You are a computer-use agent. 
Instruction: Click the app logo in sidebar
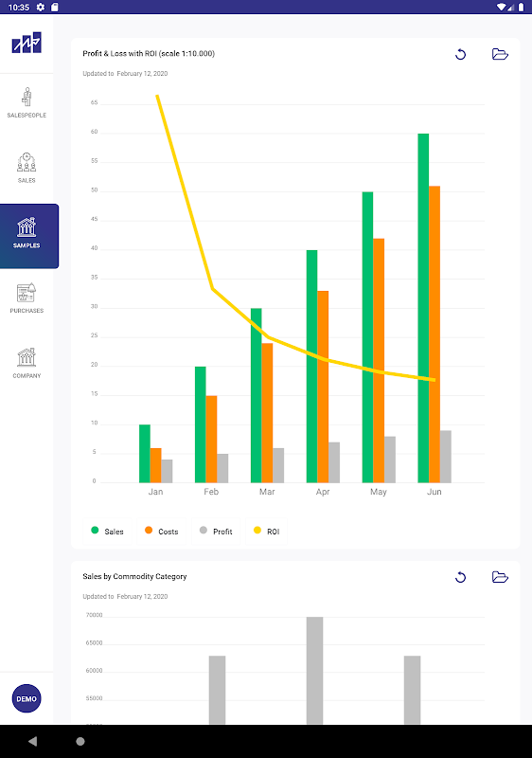[27, 43]
